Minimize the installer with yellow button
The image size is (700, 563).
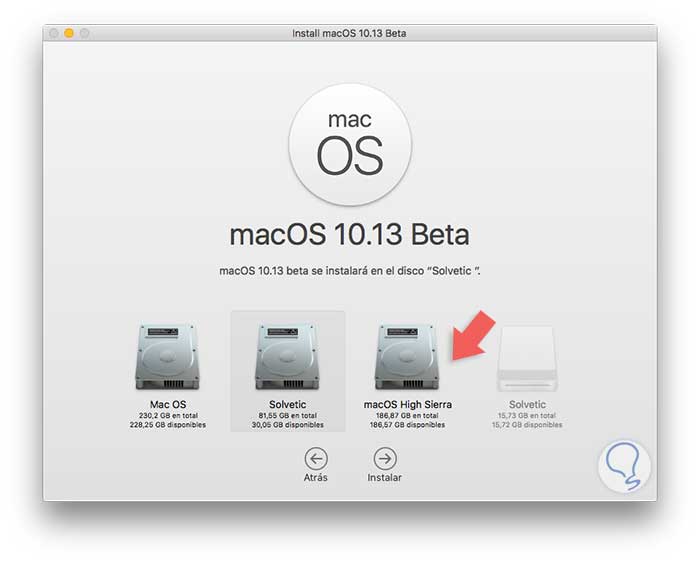(69, 33)
